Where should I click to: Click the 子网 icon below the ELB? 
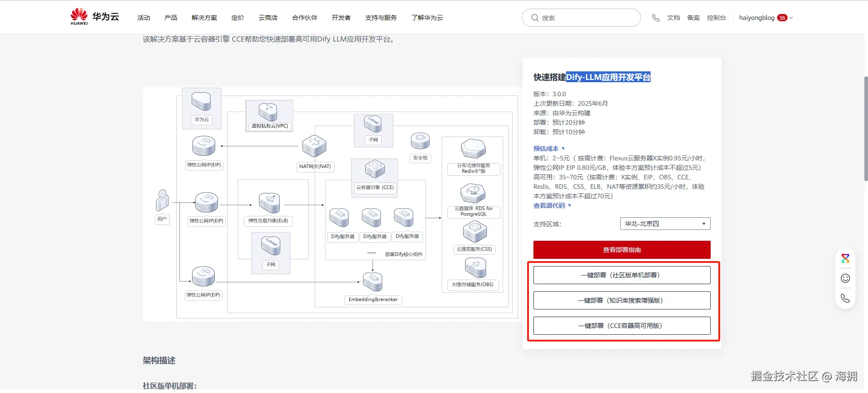click(x=271, y=246)
